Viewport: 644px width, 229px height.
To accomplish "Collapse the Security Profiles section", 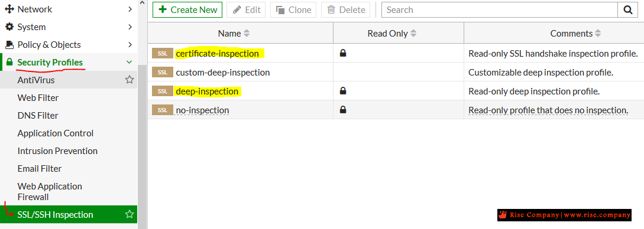I will (130, 63).
